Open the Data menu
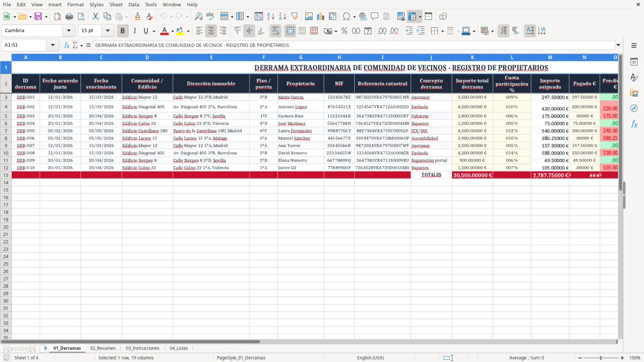 [x=134, y=4]
